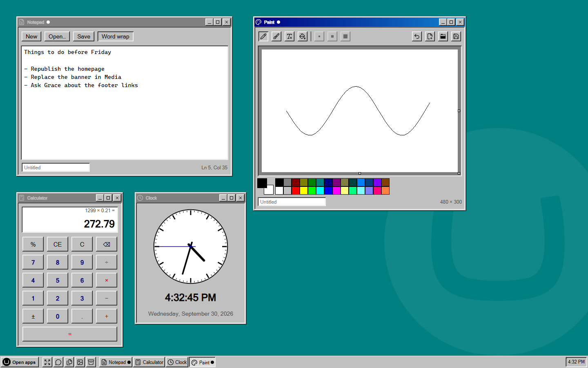Viewport: 588px width, 368px height.
Task: Click Save in Notepad
Action: 84,36
